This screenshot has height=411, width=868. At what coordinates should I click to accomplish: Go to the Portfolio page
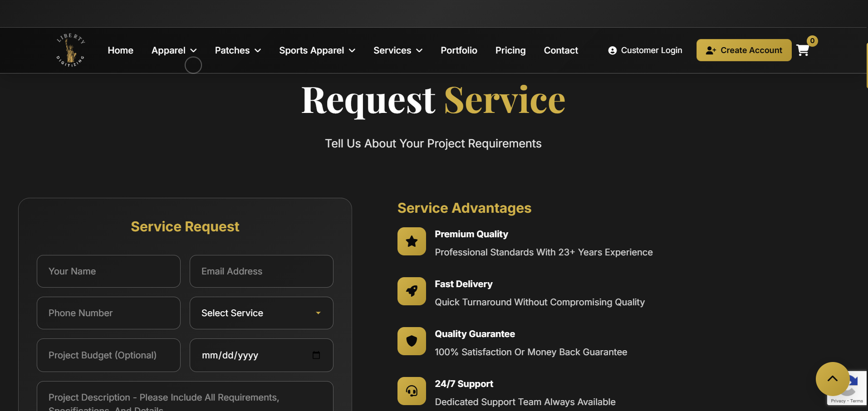(x=459, y=50)
